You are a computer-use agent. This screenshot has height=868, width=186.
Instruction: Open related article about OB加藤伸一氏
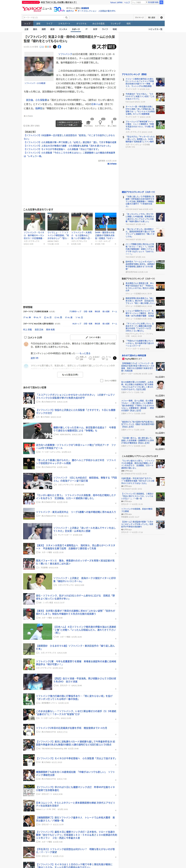(69, 137)
